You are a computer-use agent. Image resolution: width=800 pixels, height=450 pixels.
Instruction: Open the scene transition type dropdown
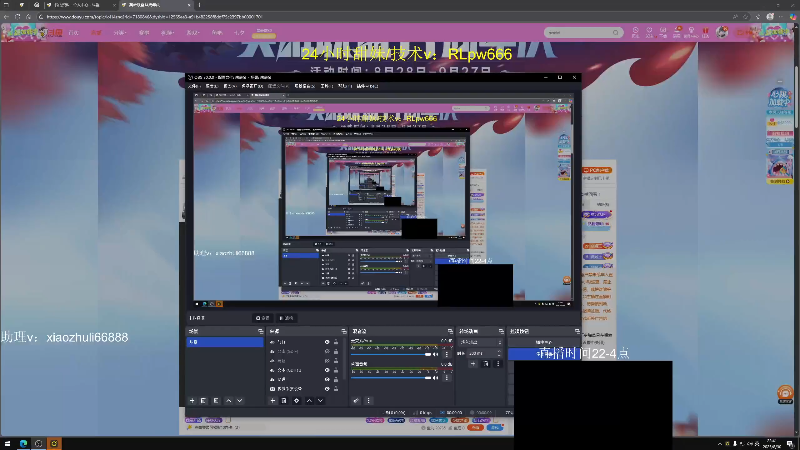coord(481,342)
